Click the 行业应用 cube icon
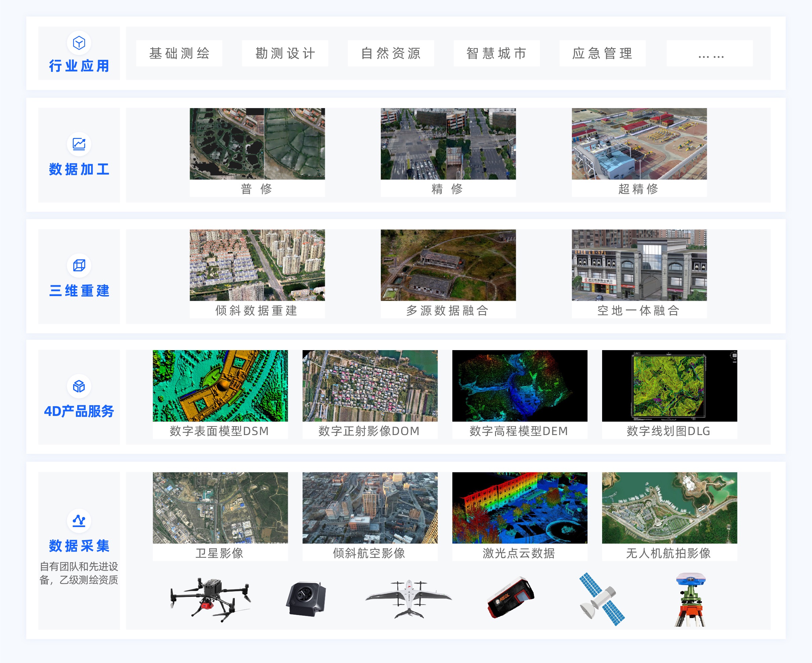The height and width of the screenshot is (663, 812). pyautogui.click(x=79, y=43)
